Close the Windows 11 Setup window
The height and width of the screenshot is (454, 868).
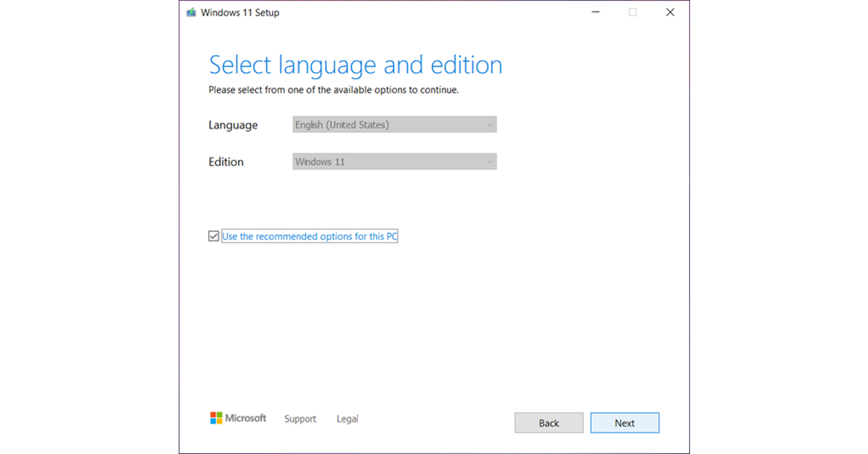[670, 12]
